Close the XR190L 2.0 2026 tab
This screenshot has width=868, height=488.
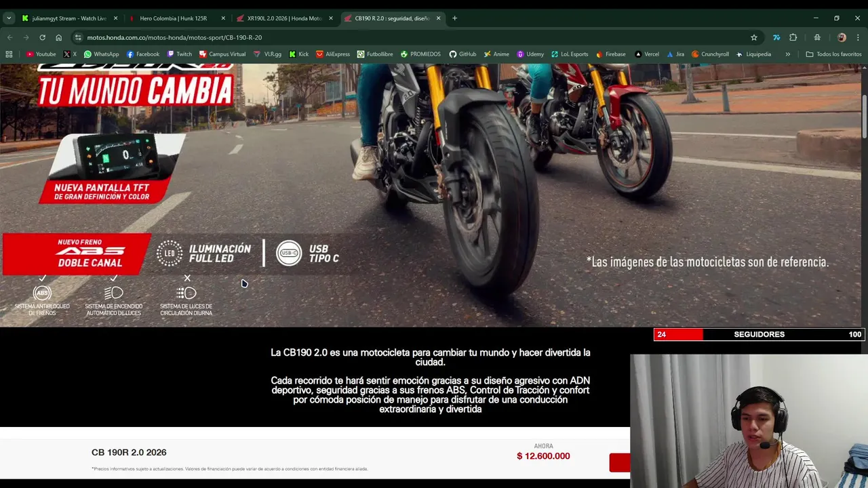pyautogui.click(x=331, y=18)
